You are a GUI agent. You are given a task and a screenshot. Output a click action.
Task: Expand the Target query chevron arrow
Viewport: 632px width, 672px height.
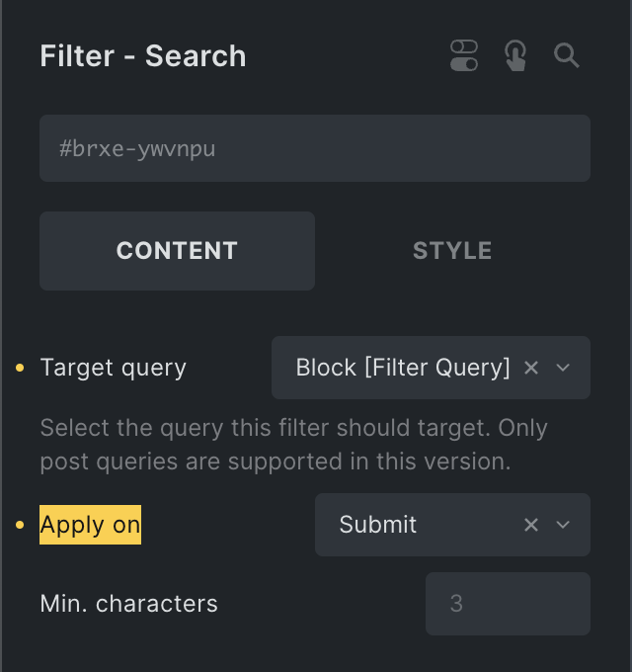click(564, 368)
